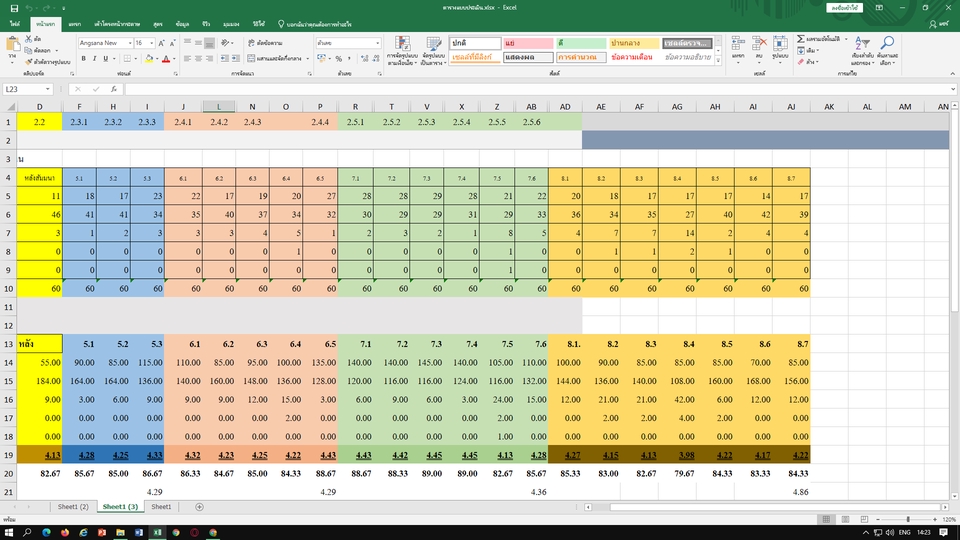Click the Format Painter brush icon
The height and width of the screenshot is (540, 960).
28,62
